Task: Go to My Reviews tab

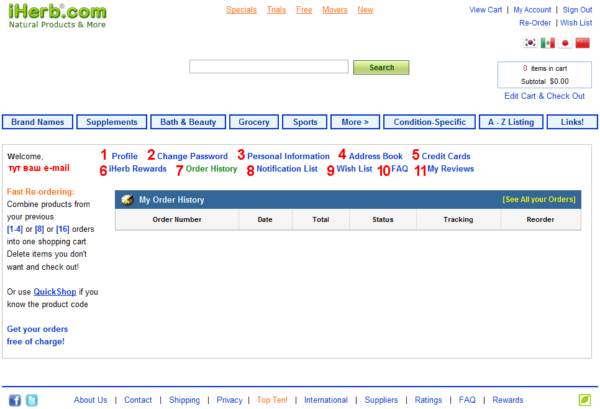Action: click(450, 169)
